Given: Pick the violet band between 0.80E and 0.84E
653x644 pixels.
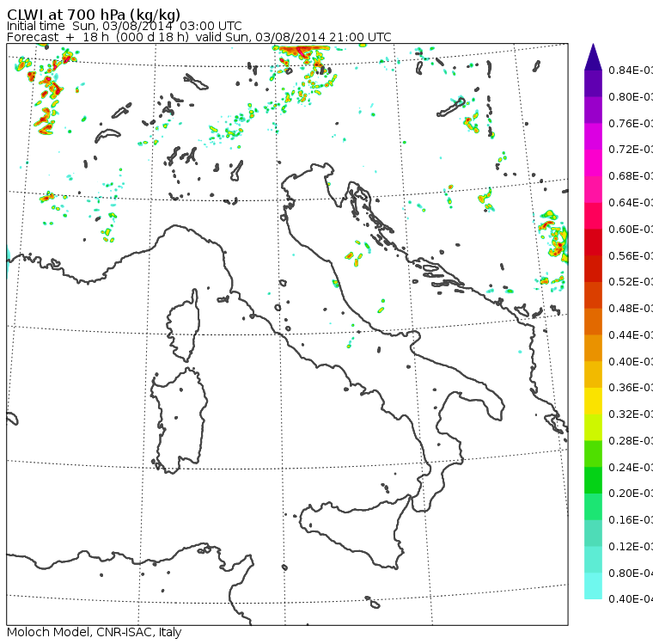Looking at the screenshot, I should point(593,83).
